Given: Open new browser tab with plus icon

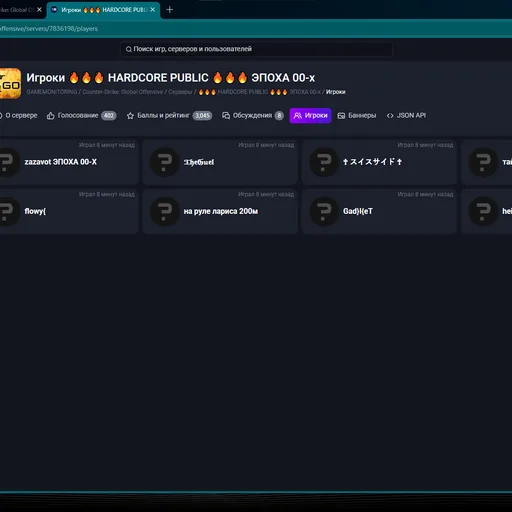Looking at the screenshot, I should click(169, 10).
